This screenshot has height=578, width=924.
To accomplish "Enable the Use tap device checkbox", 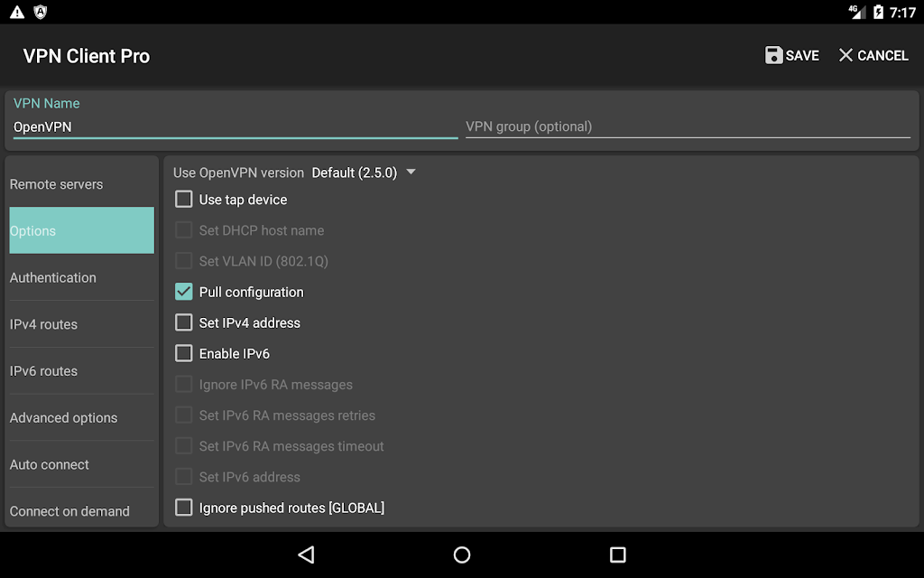I will pyautogui.click(x=184, y=200).
